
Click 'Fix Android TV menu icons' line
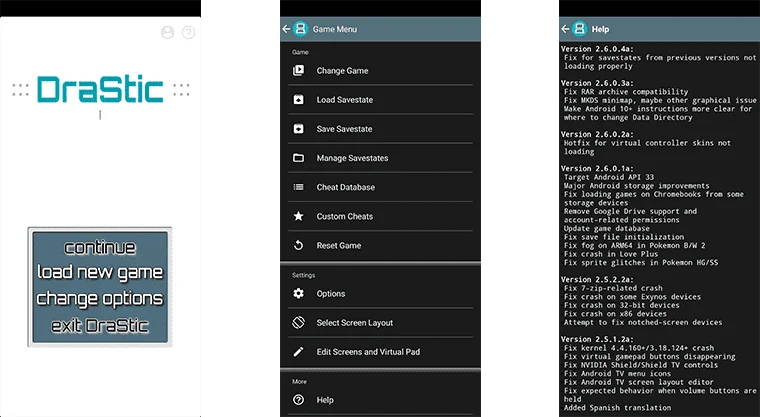617,373
